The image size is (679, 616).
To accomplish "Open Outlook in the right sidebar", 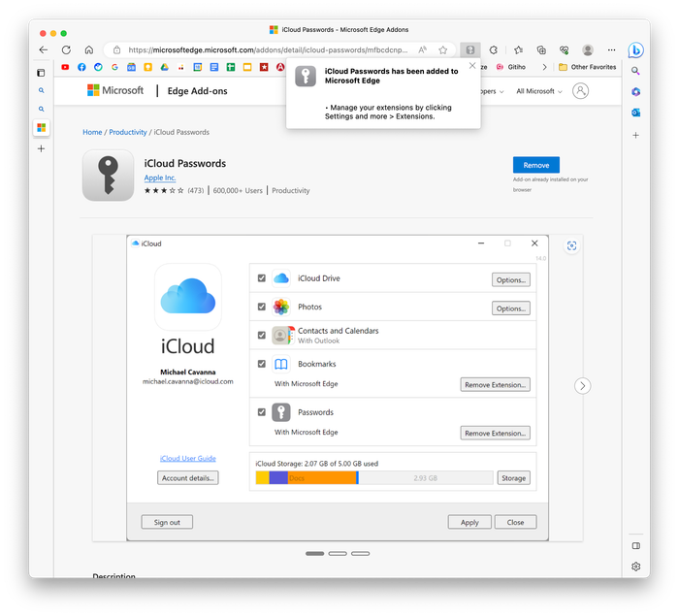I will click(x=635, y=113).
